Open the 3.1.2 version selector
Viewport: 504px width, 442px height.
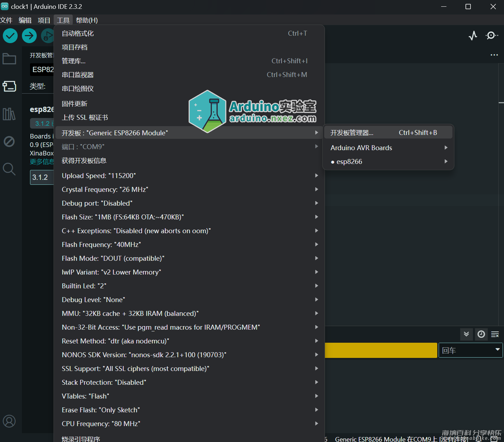(42, 177)
